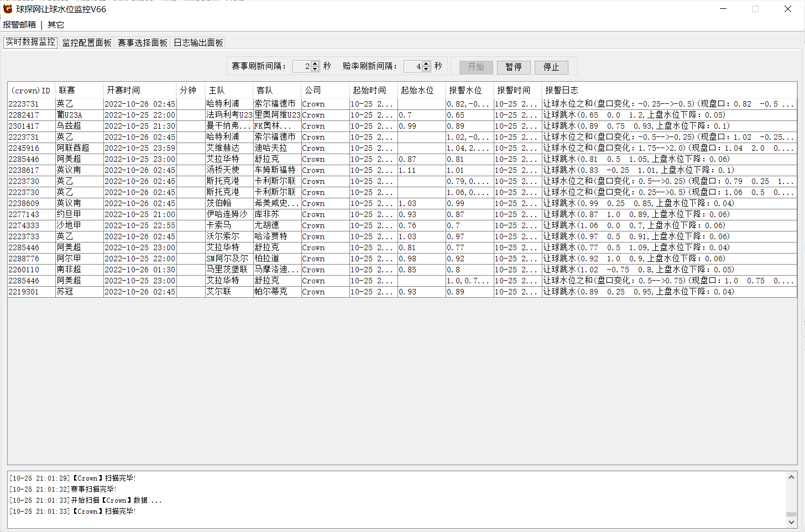Sort by the 联赛 column header
Viewport: 805px width, 532px height.
79,90
